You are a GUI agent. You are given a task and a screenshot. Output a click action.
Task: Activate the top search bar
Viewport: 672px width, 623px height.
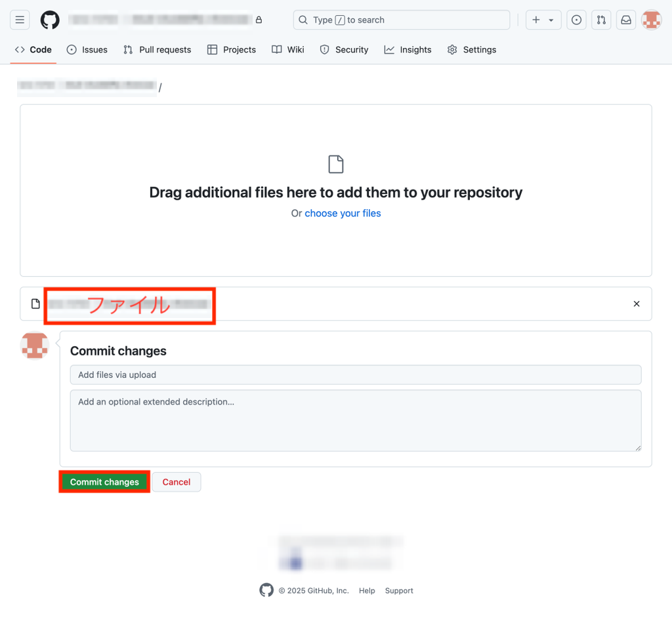(401, 20)
